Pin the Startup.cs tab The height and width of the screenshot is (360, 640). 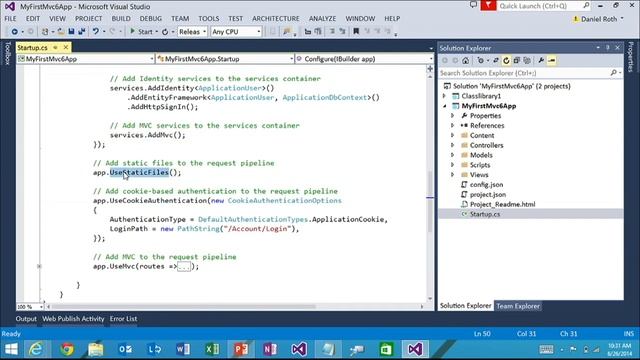click(56, 47)
